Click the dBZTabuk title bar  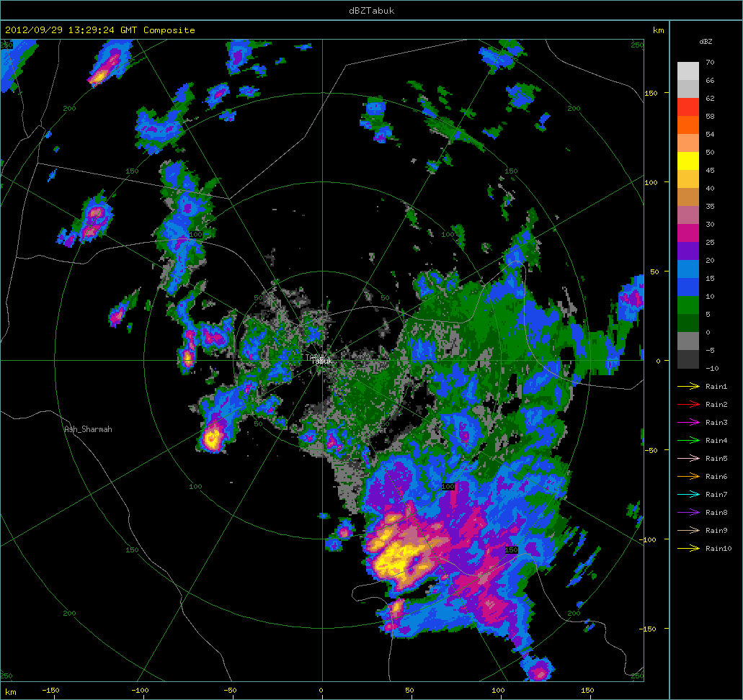(x=371, y=10)
